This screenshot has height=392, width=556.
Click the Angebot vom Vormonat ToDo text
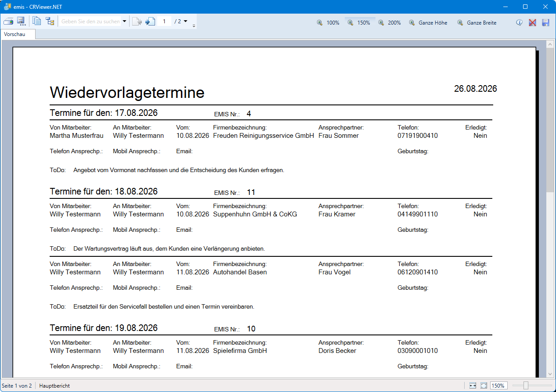(179, 170)
